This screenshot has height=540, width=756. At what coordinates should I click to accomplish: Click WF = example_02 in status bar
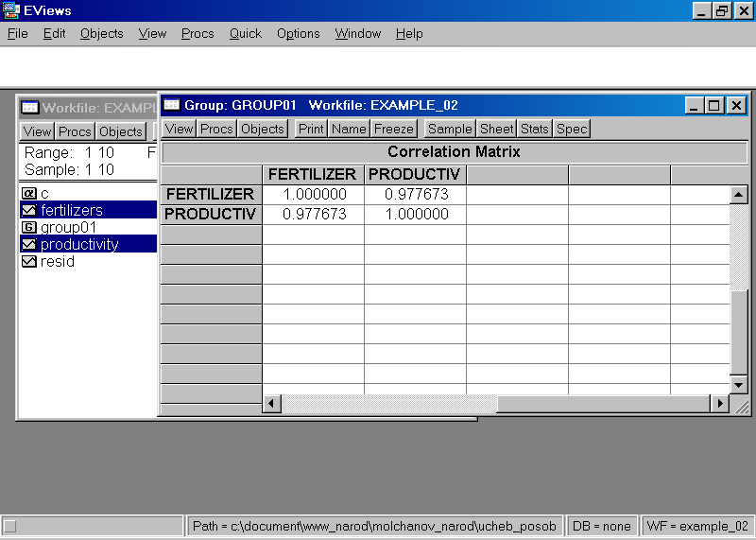[697, 526]
